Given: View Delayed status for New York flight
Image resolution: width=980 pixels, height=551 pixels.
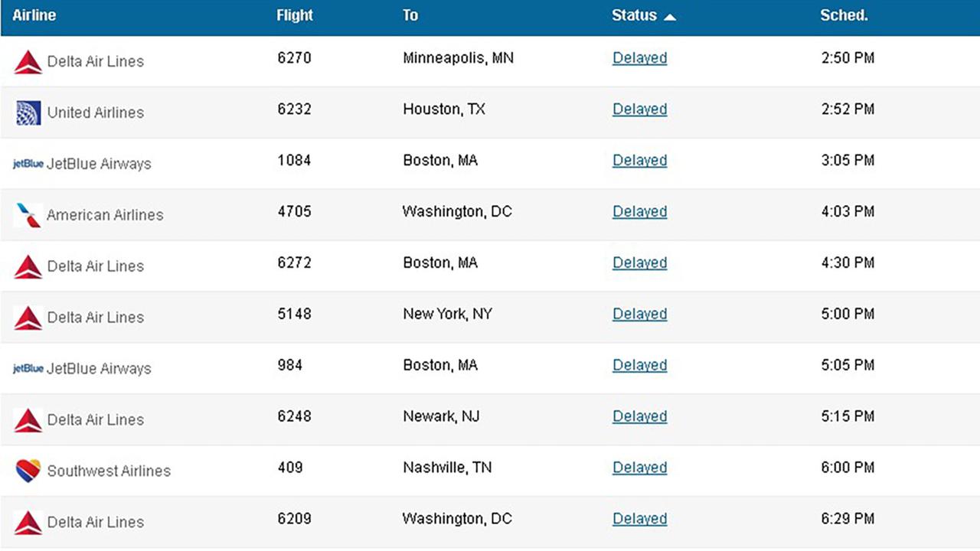Looking at the screenshot, I should point(639,314).
